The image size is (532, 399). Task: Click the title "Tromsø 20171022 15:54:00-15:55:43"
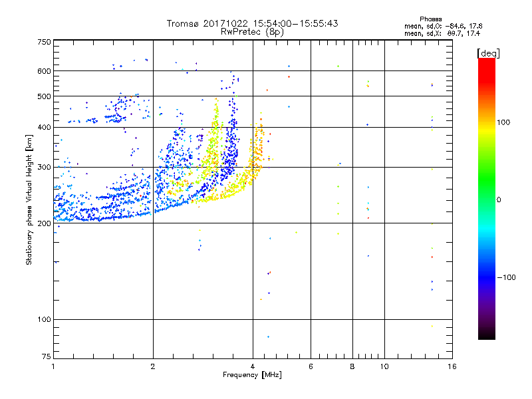(252, 23)
